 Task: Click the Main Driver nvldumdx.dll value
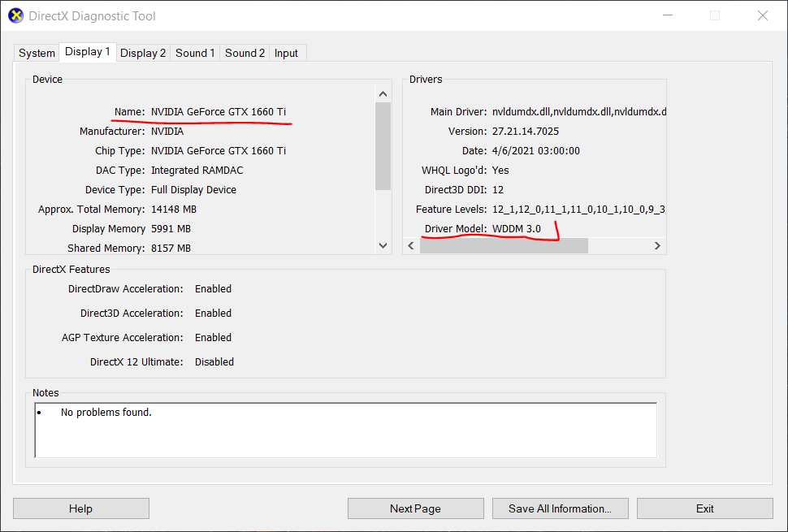[x=579, y=111]
